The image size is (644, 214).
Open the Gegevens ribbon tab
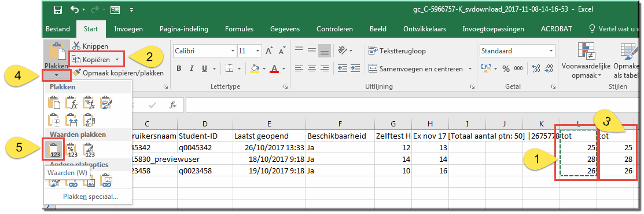pos(285,29)
